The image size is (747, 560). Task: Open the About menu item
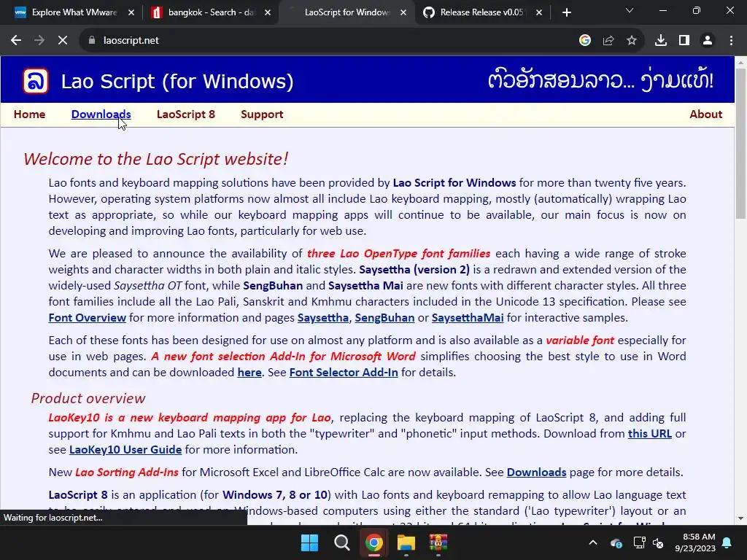pos(705,114)
